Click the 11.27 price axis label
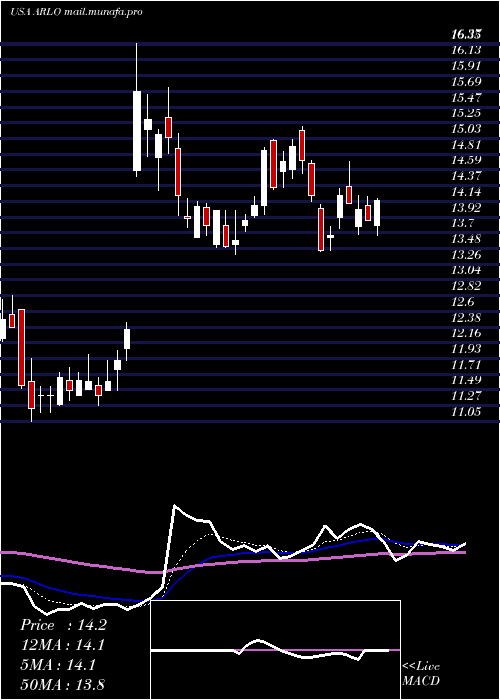500x700 pixels. click(x=467, y=396)
